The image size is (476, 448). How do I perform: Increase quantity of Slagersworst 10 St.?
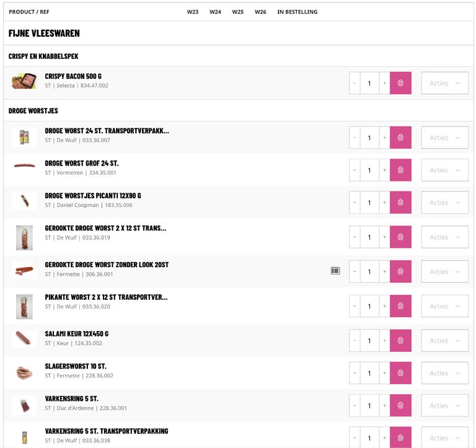(384, 373)
